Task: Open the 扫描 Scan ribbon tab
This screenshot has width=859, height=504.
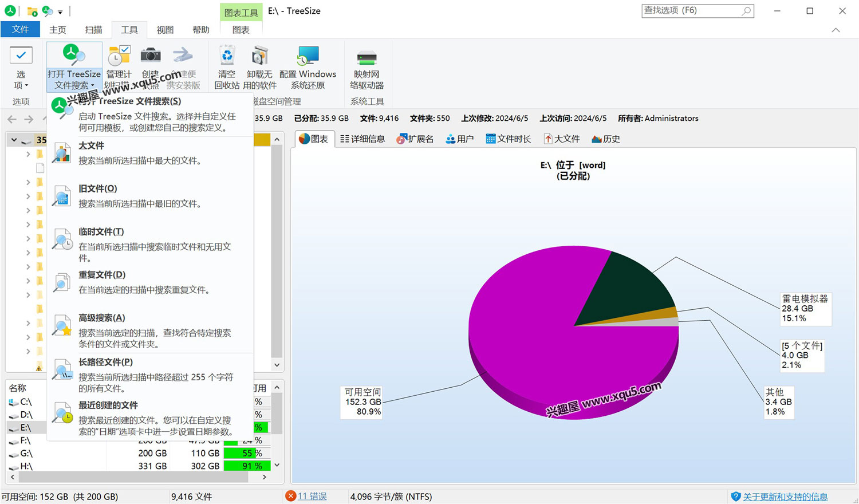Action: (x=93, y=30)
